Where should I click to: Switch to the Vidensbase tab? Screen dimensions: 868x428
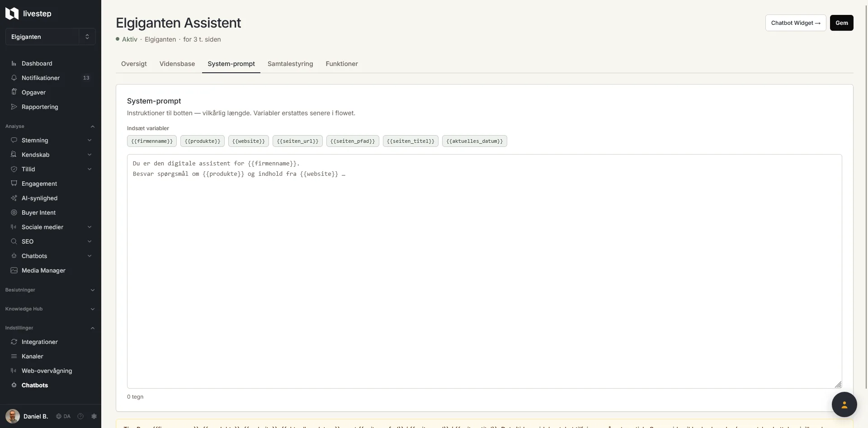point(177,64)
